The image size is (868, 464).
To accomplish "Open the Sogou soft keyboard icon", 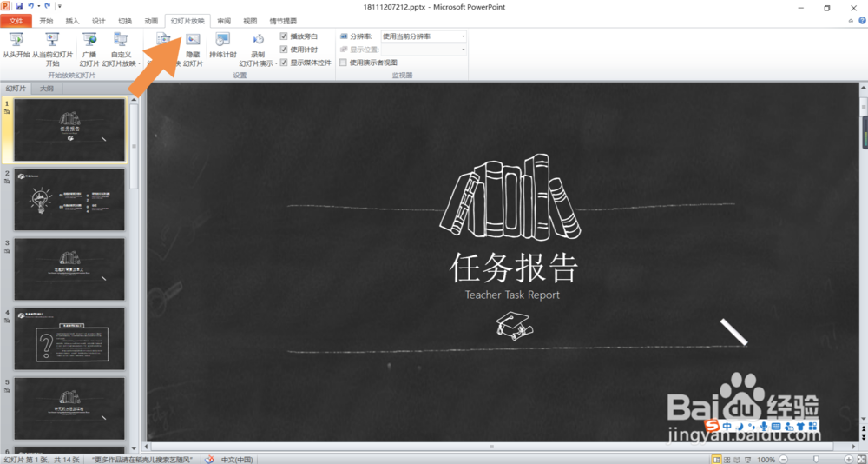I will click(775, 426).
